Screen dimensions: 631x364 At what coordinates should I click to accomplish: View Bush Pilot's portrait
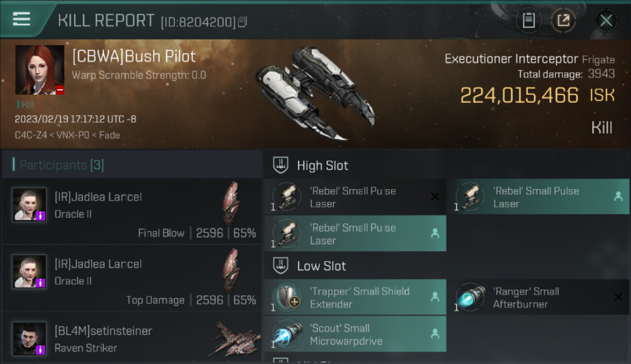[x=40, y=70]
